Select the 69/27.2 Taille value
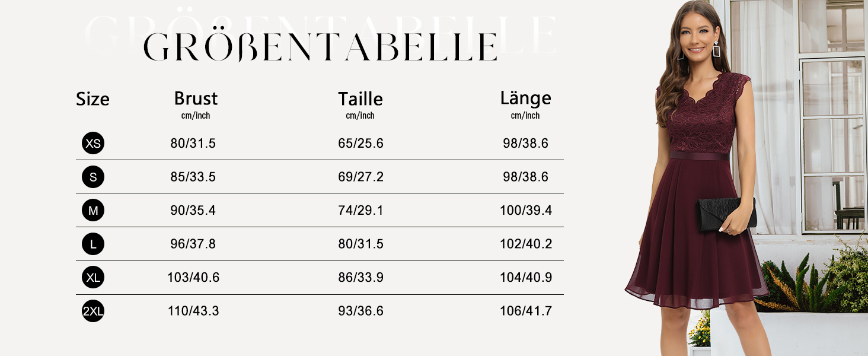 click(x=360, y=177)
